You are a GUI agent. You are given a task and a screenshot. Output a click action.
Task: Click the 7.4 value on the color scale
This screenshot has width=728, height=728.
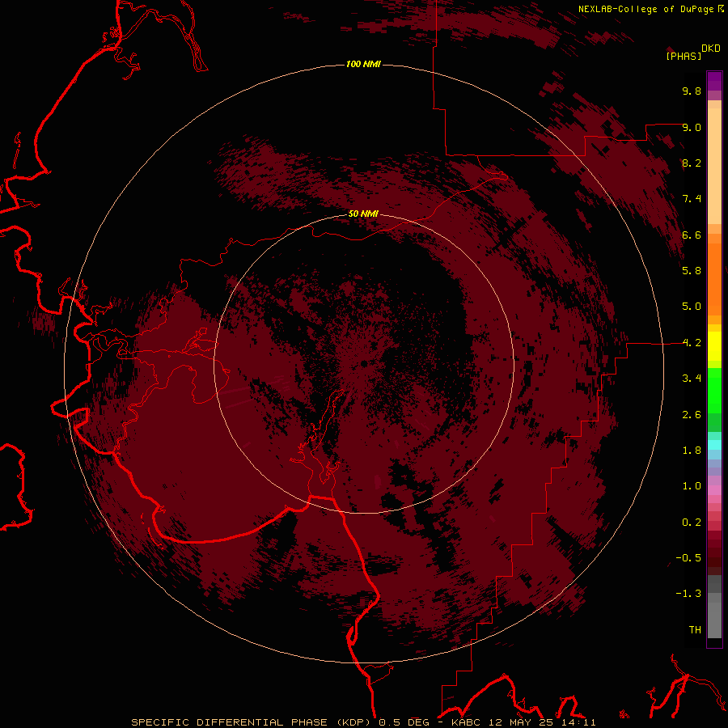pos(692,199)
